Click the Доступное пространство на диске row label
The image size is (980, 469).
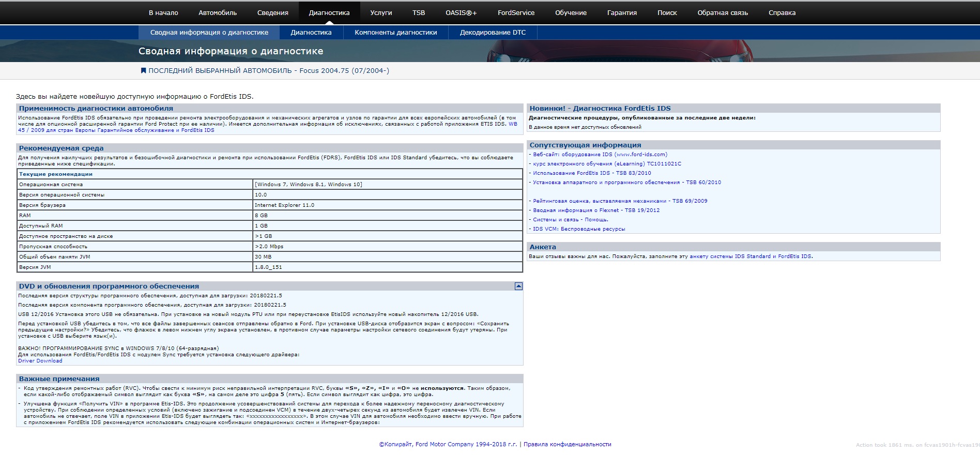[x=135, y=236]
